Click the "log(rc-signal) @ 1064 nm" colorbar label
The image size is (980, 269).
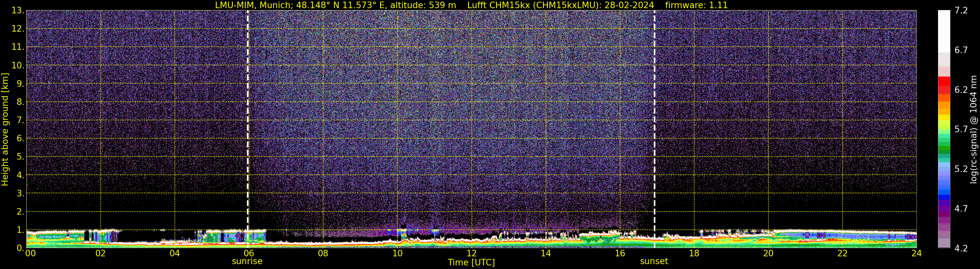coord(973,129)
